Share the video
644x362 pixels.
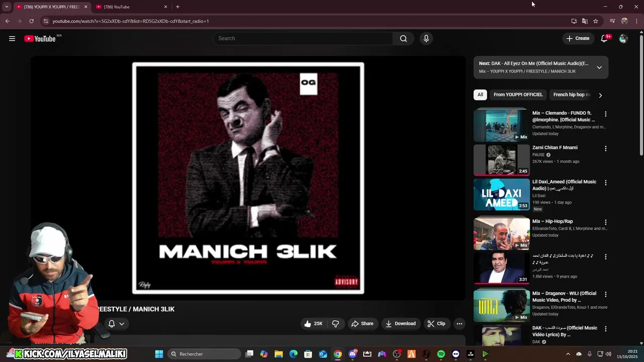pos(362,324)
